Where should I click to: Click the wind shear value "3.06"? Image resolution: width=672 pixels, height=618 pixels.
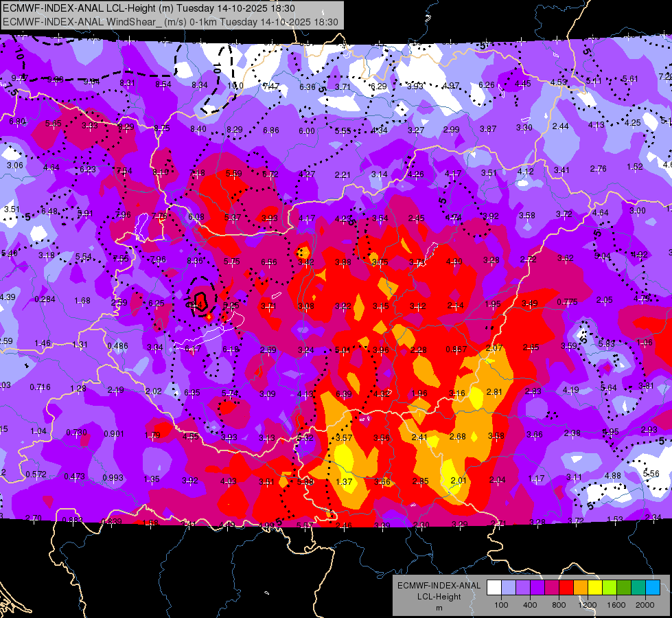point(15,165)
